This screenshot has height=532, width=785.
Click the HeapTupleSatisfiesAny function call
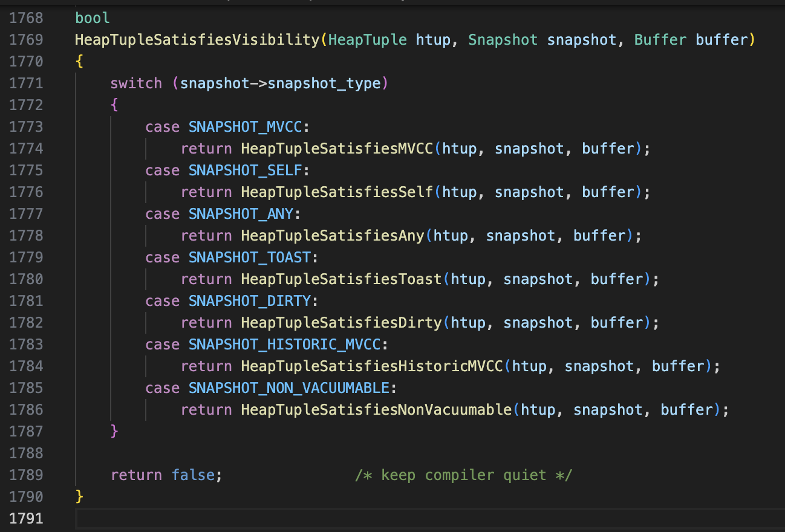tap(331, 235)
